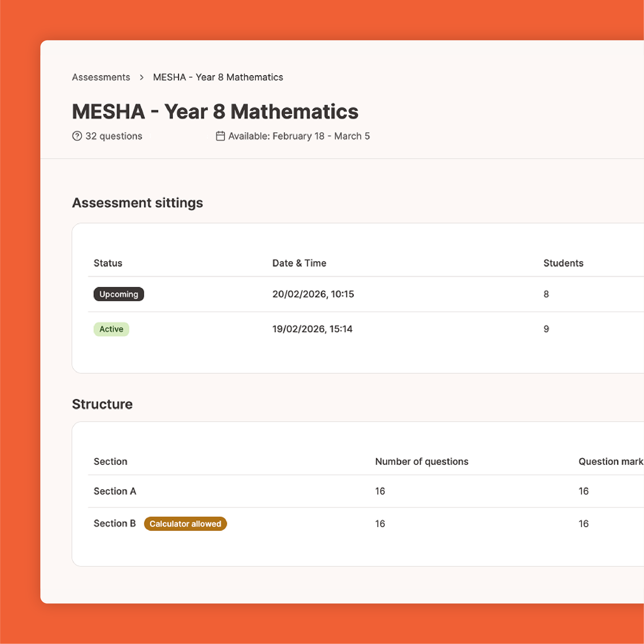
Task: Open the 20/02/2026, 10:15 sitting row
Action: coord(313,294)
